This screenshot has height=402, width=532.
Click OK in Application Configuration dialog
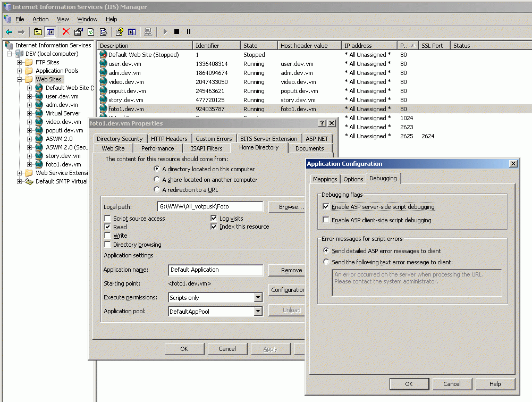tap(409, 384)
